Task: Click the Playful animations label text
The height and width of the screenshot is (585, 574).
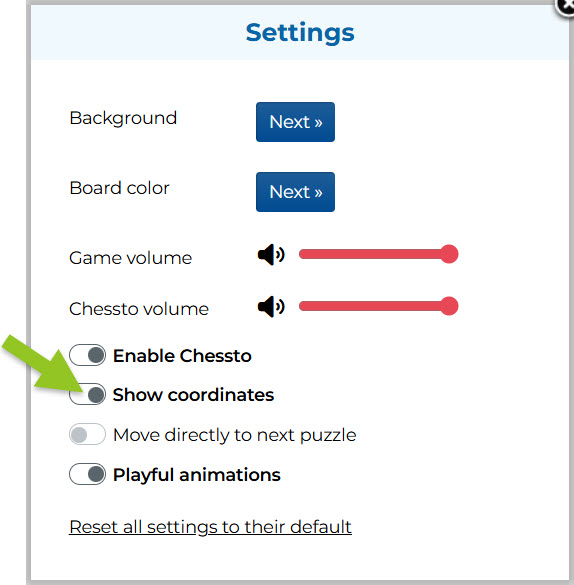Action: pyautogui.click(x=197, y=475)
